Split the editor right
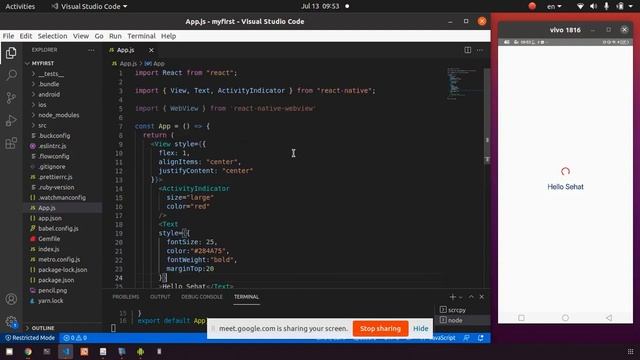The image size is (640, 360). (468, 50)
